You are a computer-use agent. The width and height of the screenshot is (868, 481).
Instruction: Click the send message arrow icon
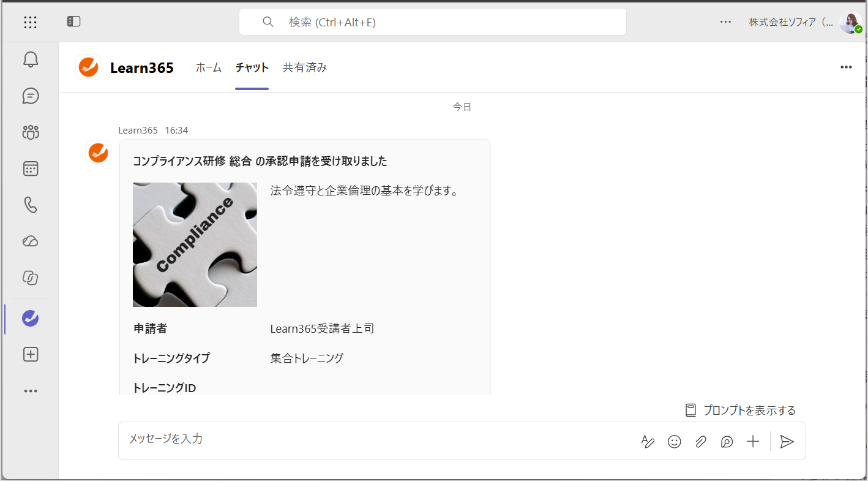point(787,442)
